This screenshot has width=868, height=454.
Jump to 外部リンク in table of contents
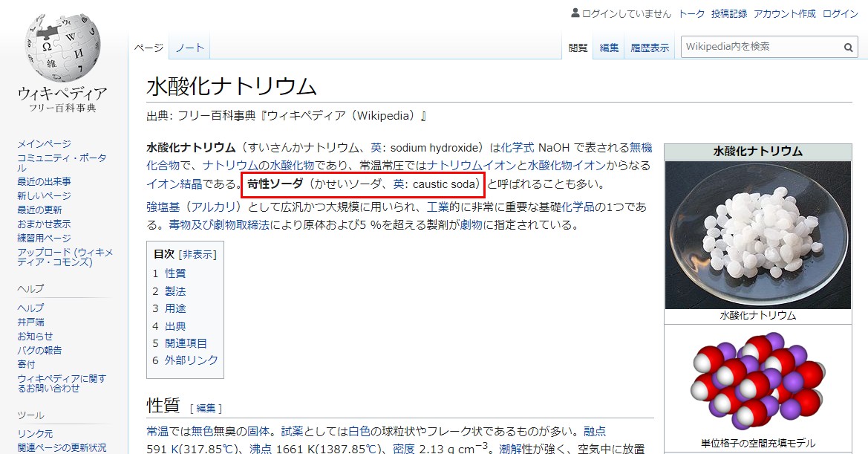click(x=192, y=360)
